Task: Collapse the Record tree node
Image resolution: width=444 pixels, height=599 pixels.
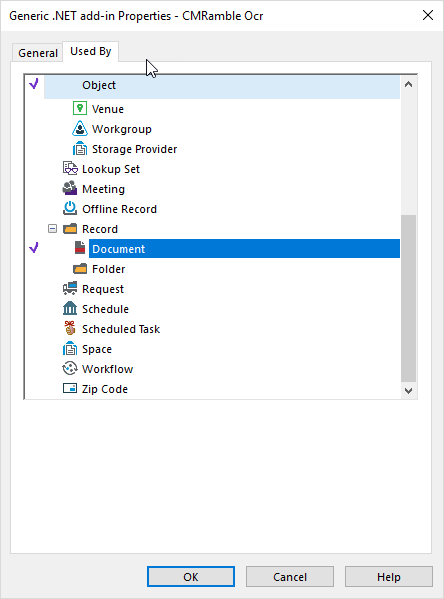Action: 52,228
